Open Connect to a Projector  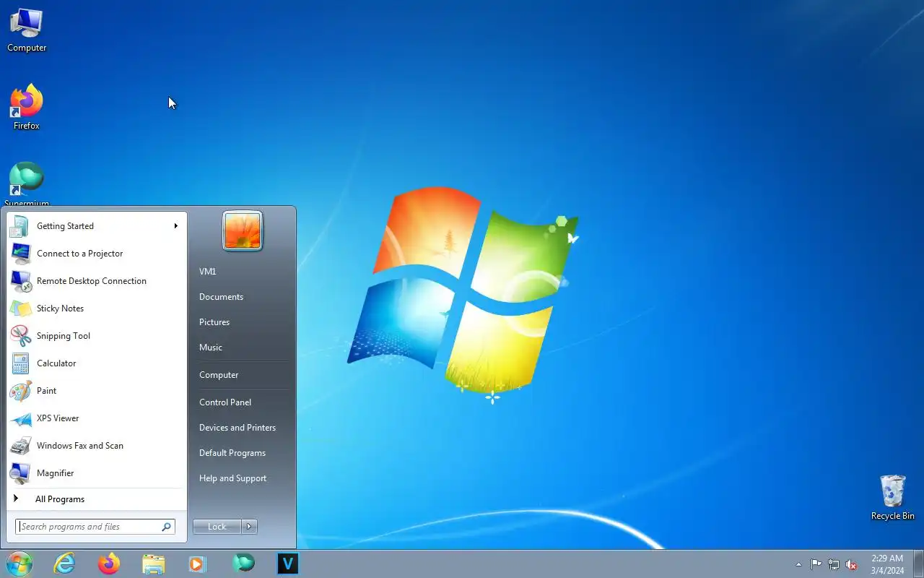click(x=97, y=254)
